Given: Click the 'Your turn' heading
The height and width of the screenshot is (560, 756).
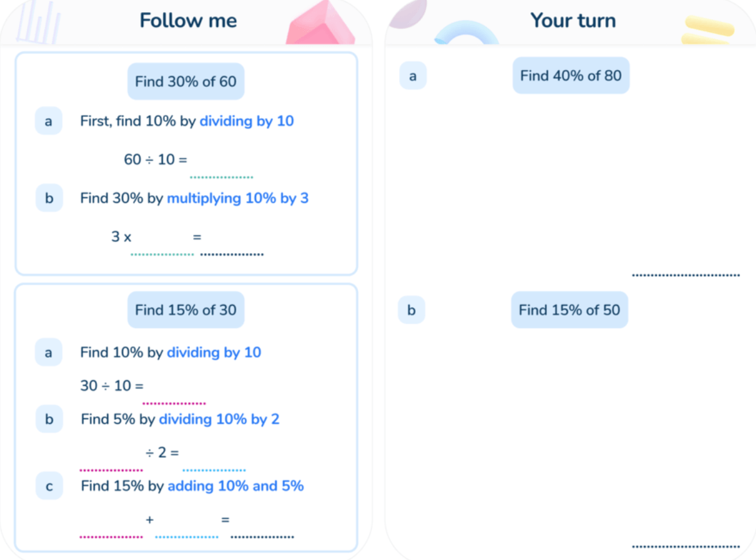Looking at the screenshot, I should coord(572,21).
